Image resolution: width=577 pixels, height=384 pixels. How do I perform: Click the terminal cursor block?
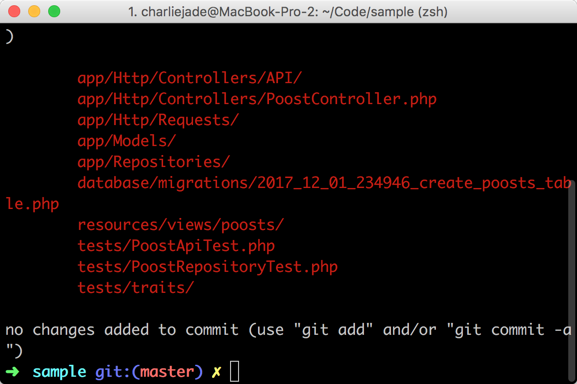pos(234,371)
